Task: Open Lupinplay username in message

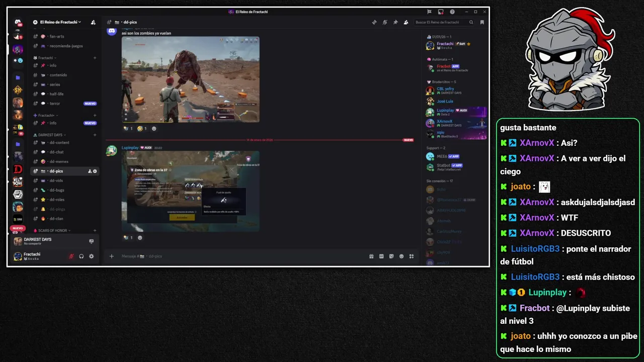Action: (x=130, y=148)
